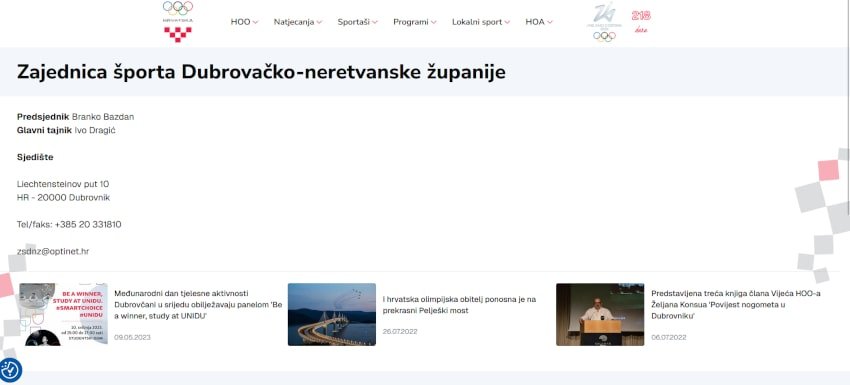Viewport: 850px width, 385px height.
Task: Expand the HOA menu
Action: coord(539,22)
